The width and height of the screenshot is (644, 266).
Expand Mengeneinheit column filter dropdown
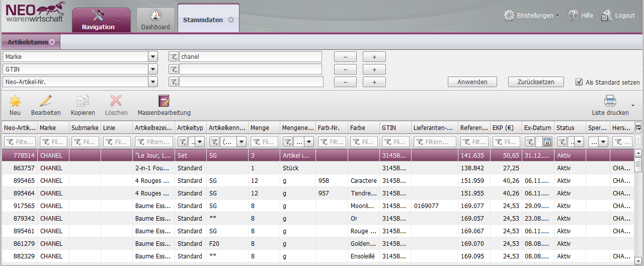309,142
